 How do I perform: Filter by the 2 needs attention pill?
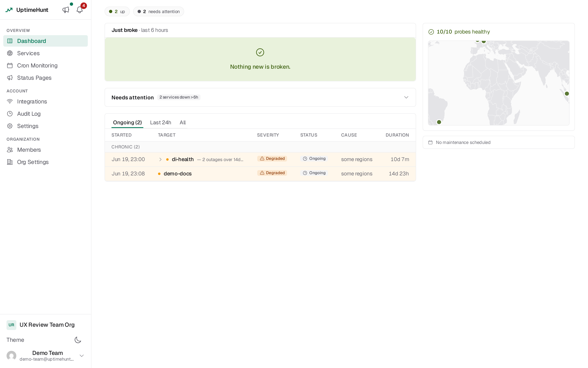coord(158,11)
